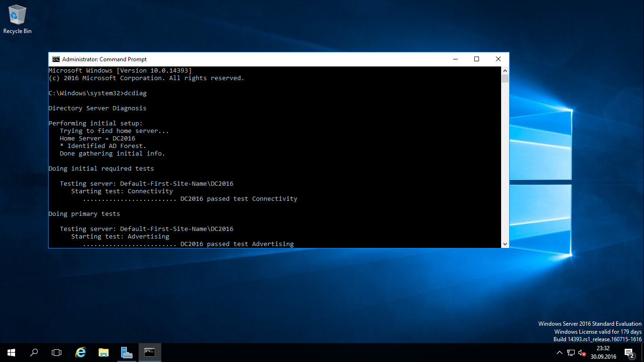Screen dimensions: 644x362
Task: Launch Internet Explorer from the taskbar
Action: point(81,353)
